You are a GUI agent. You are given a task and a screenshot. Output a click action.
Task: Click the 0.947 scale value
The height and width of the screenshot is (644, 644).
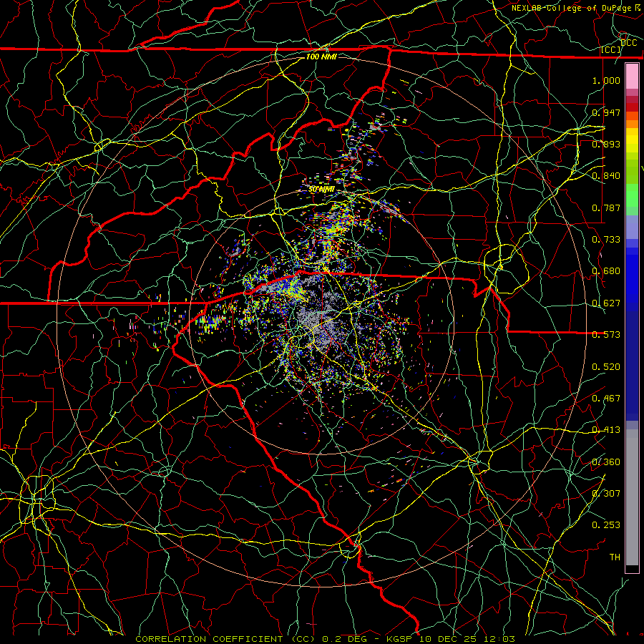606,112
